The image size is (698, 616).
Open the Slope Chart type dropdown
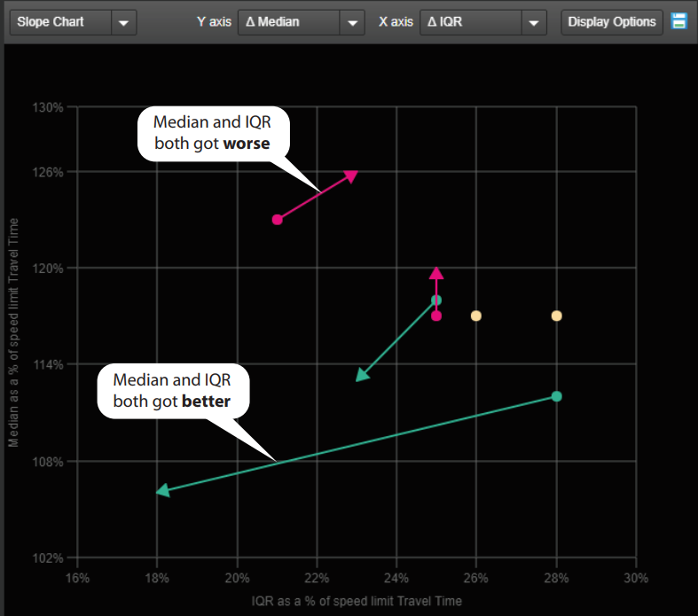point(60,21)
